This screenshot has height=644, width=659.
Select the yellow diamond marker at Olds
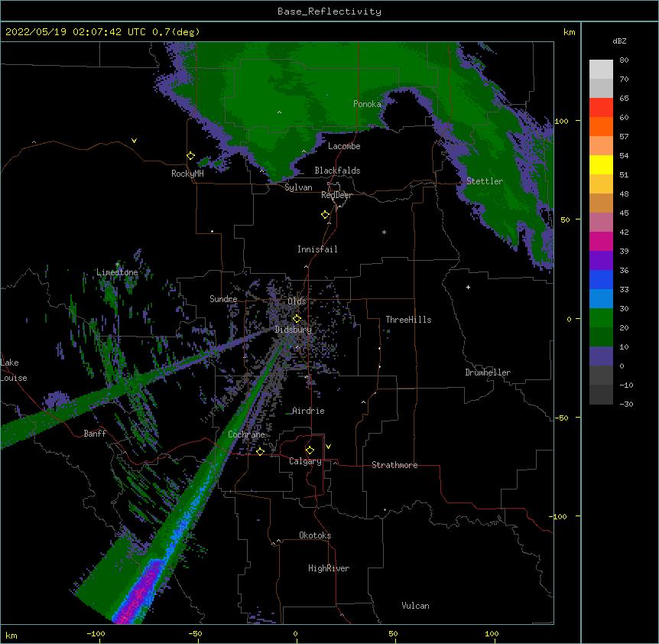pyautogui.click(x=297, y=318)
